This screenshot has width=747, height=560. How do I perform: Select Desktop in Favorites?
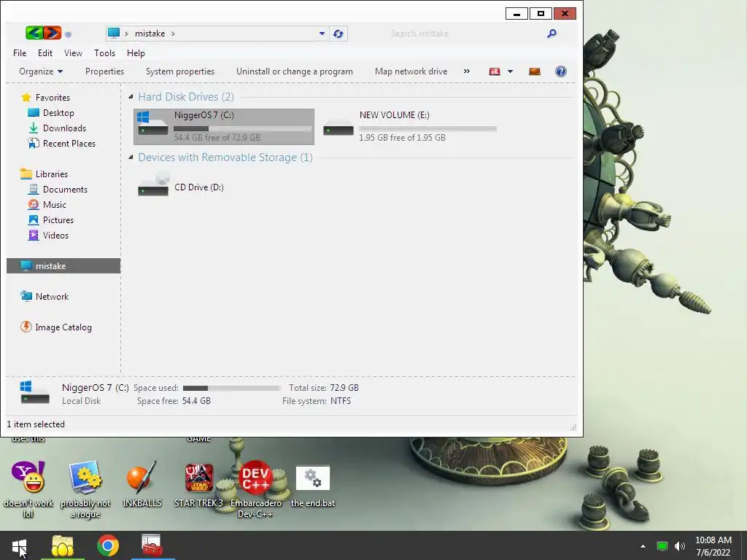[51, 113]
